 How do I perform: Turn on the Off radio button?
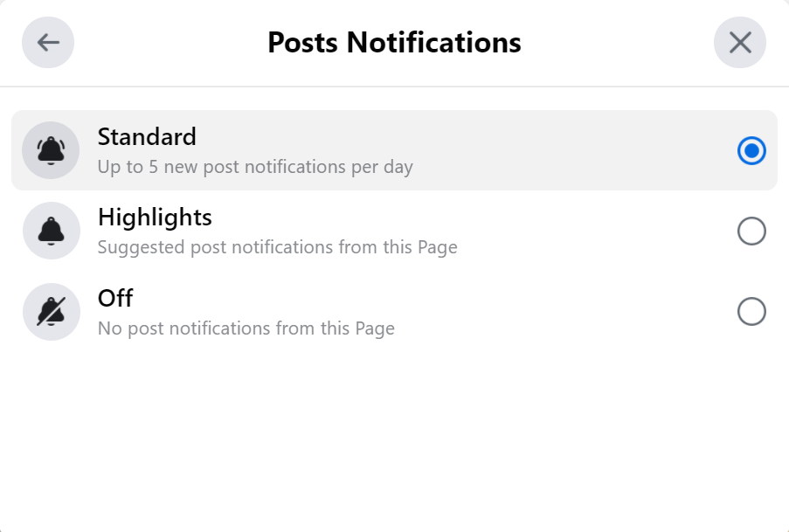point(751,312)
